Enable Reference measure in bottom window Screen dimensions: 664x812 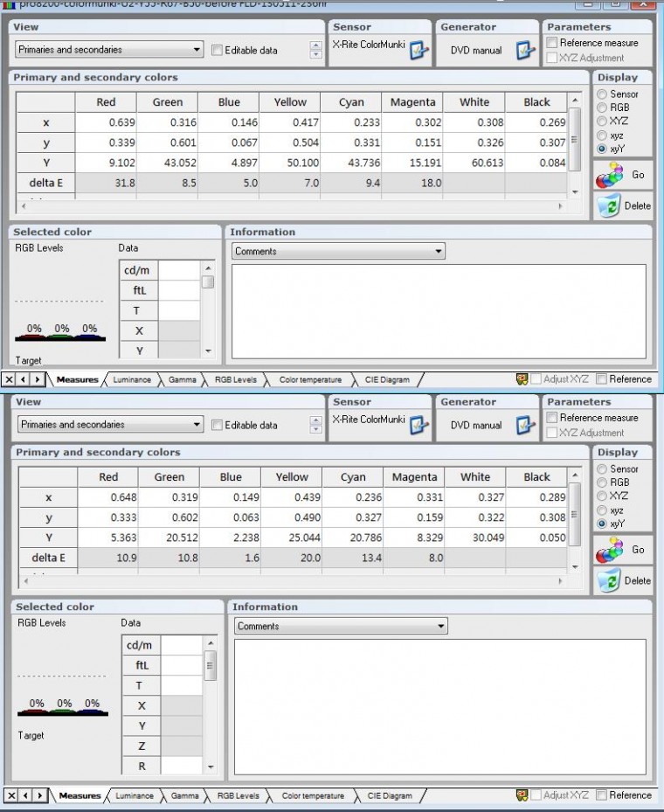[552, 418]
